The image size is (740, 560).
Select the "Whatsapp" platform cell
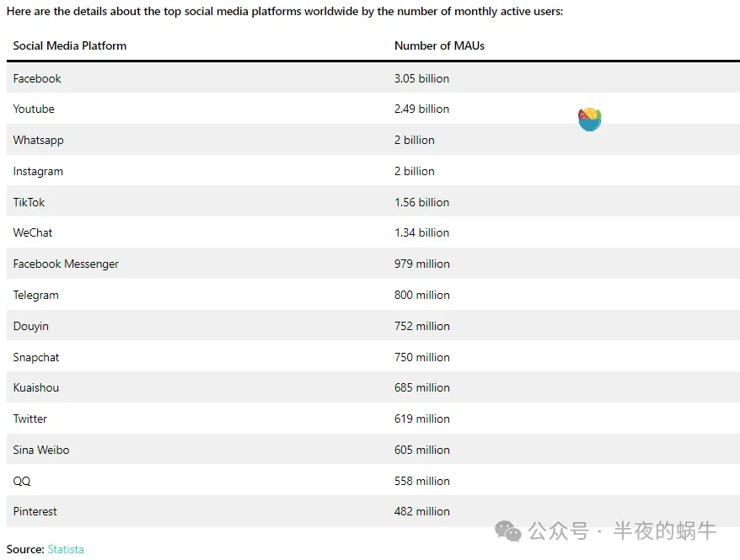[38, 140]
